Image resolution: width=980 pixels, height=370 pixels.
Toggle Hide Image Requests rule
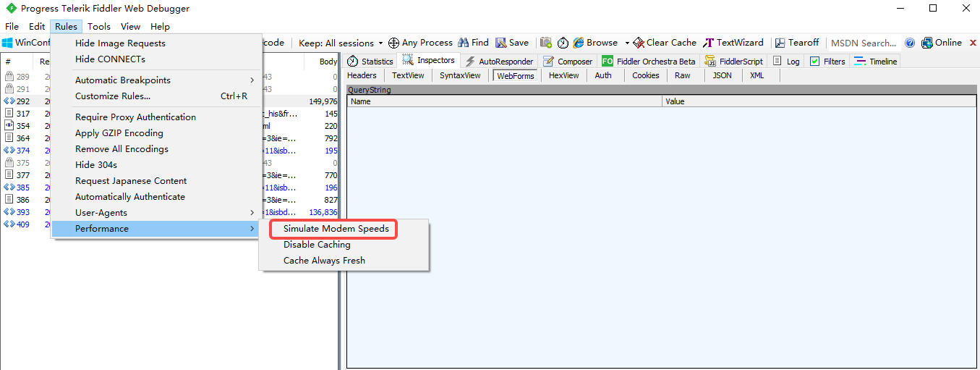pyautogui.click(x=155, y=43)
